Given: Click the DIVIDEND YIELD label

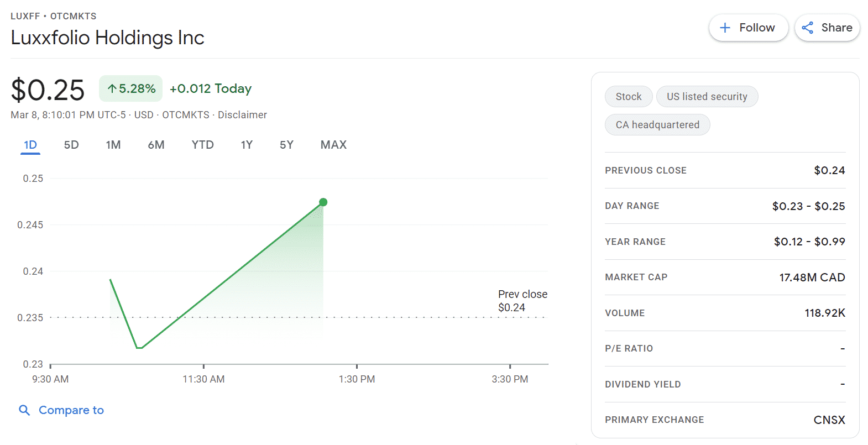Looking at the screenshot, I should tap(643, 384).
